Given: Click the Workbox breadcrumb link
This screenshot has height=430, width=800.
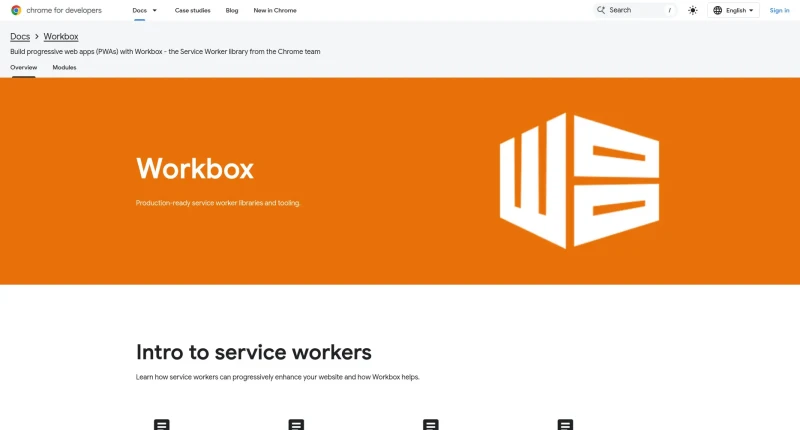Looking at the screenshot, I should [x=61, y=36].
